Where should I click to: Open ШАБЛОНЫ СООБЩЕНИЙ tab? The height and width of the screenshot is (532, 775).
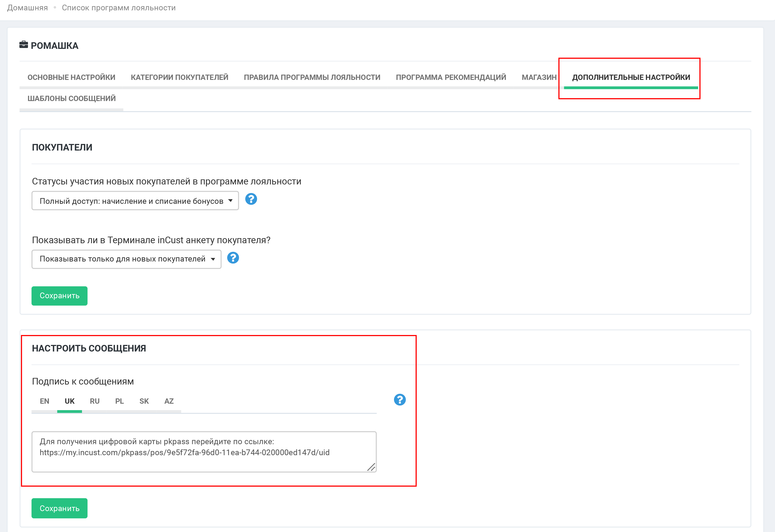pos(71,99)
